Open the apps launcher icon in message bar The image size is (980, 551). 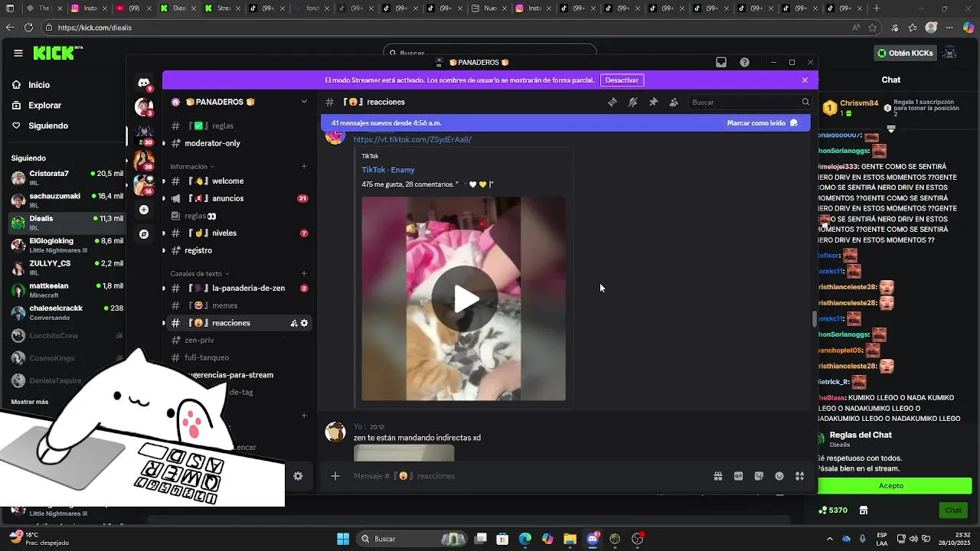(x=800, y=476)
